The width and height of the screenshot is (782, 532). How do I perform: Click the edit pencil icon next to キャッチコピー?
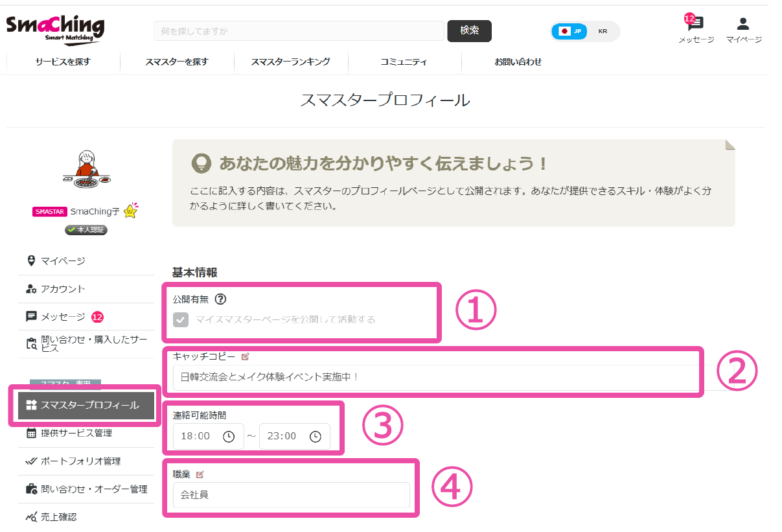point(245,356)
